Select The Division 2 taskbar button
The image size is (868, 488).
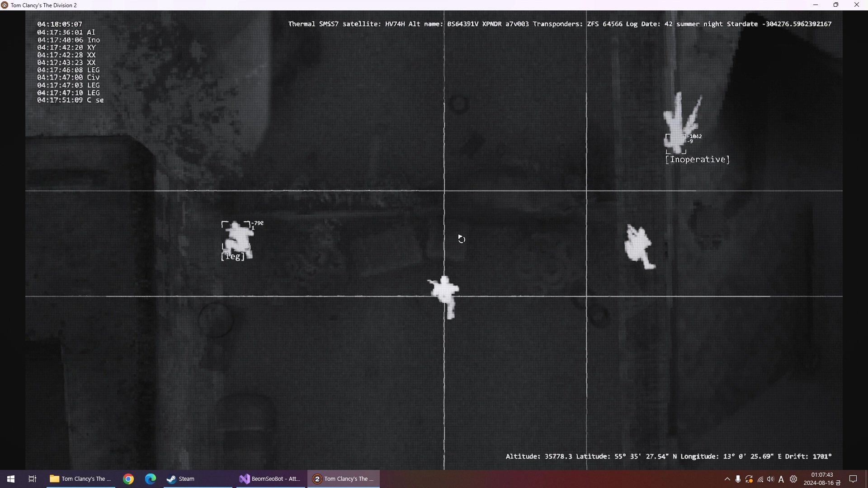344,479
